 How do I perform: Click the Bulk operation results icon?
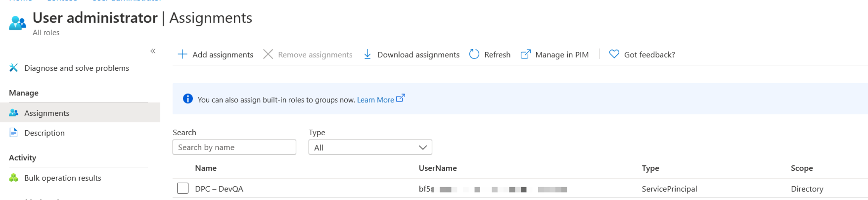[x=14, y=178]
